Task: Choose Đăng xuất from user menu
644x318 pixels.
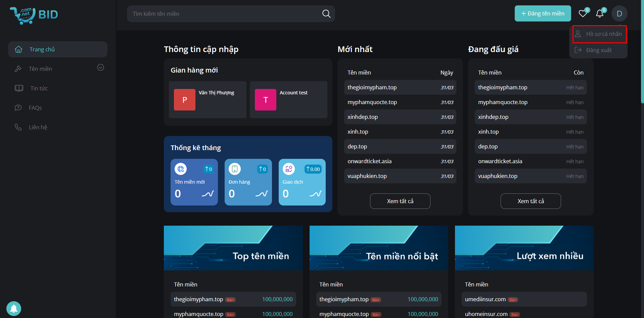Action: point(599,50)
